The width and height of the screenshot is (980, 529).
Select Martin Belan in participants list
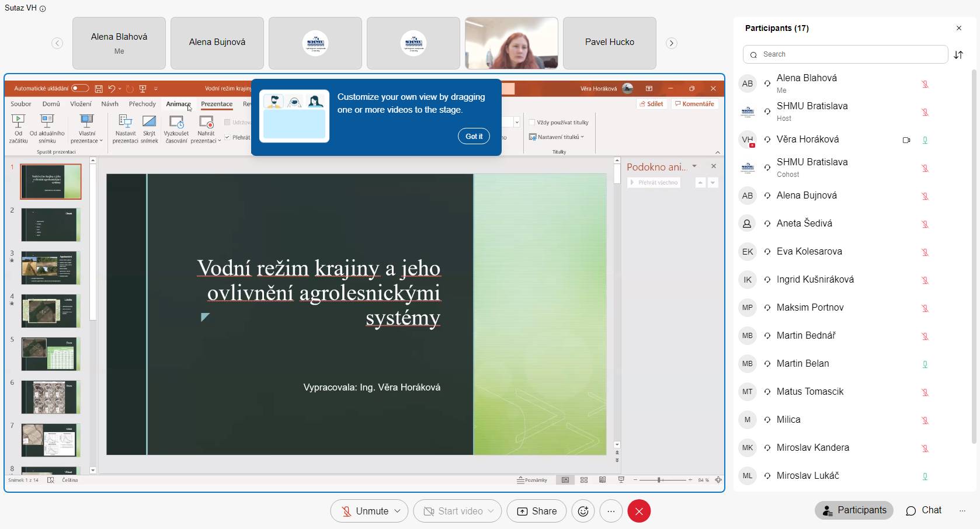pyautogui.click(x=802, y=364)
